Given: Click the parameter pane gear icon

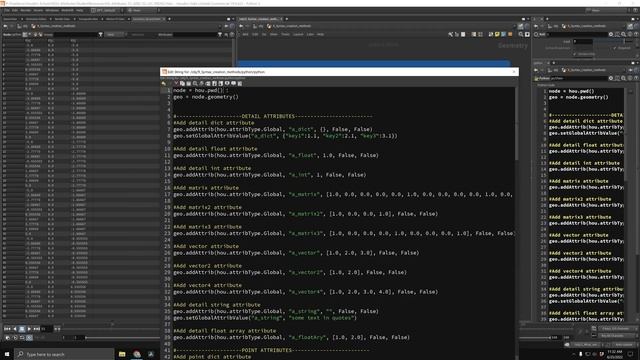Looking at the screenshot, I should click(611, 35).
